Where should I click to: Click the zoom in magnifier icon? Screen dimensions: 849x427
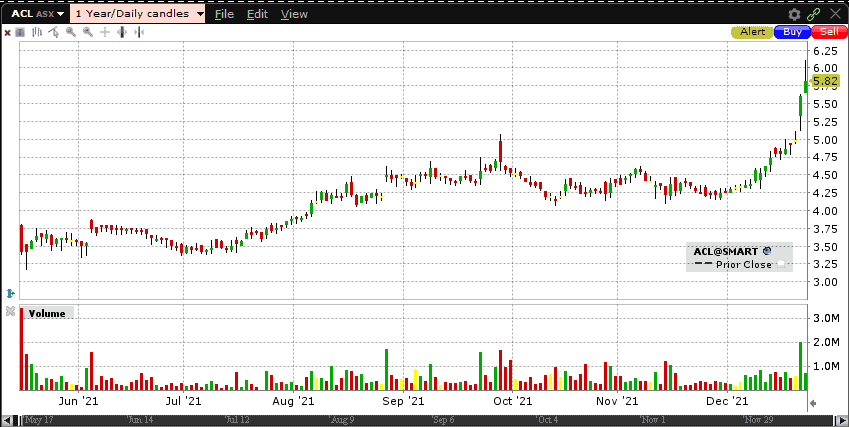click(x=71, y=32)
